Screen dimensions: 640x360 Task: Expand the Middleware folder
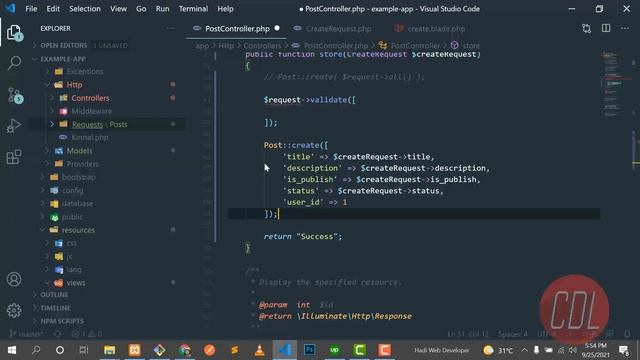click(x=91, y=111)
